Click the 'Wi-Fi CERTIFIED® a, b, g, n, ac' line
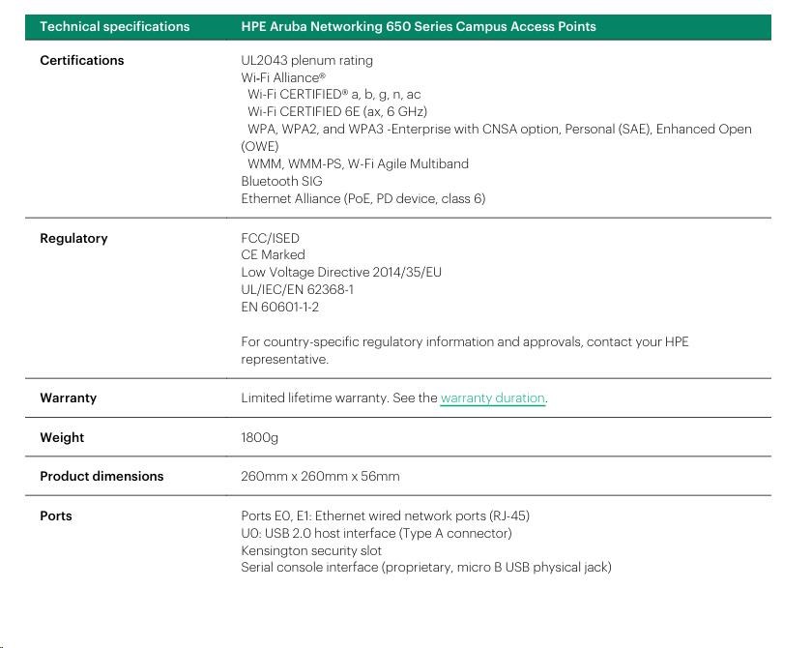 pos(334,94)
